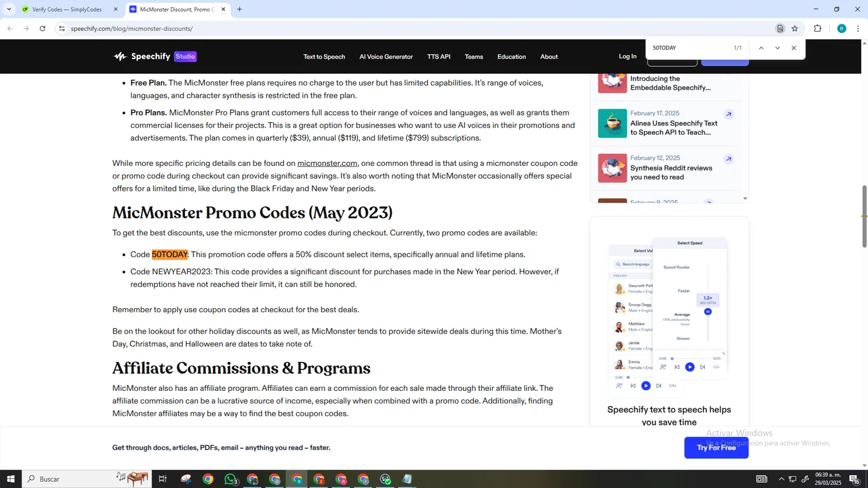Click the February 17, 2025 date
This screenshot has width=868, height=488.
click(x=655, y=113)
